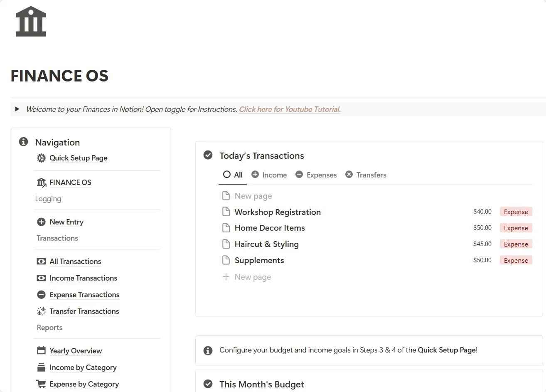The image size is (546, 392).
Task: Open the Workshop Registration transaction
Action: 278,212
